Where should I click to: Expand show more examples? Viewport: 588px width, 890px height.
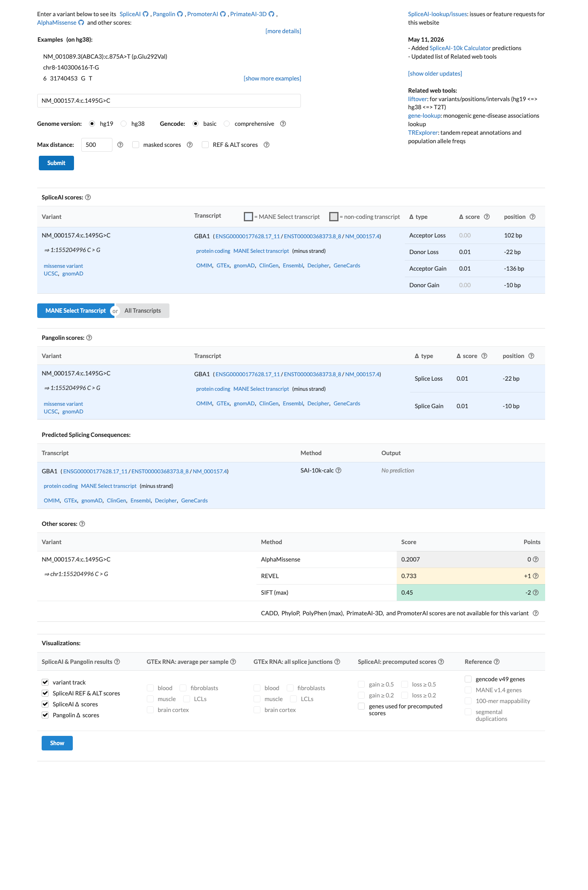pyautogui.click(x=272, y=78)
